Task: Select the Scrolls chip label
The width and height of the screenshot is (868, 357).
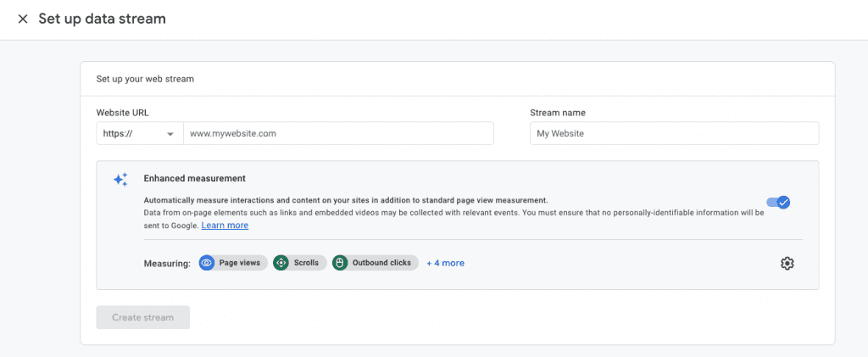Action: [x=306, y=263]
